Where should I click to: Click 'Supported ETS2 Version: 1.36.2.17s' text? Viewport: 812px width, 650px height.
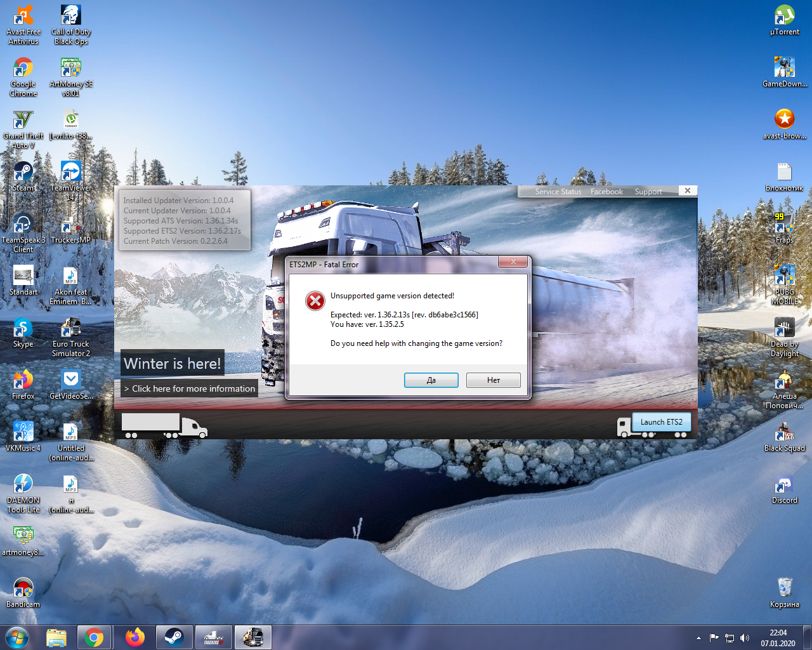182,231
